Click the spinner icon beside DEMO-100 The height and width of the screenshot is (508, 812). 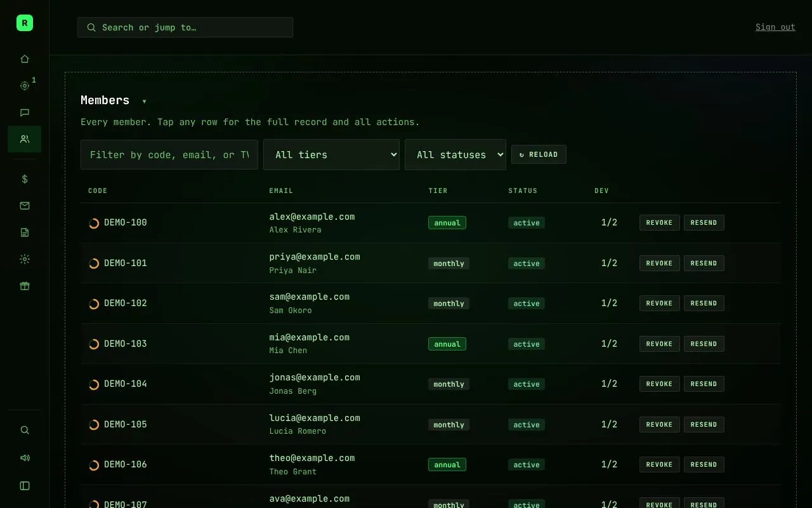pyautogui.click(x=94, y=223)
